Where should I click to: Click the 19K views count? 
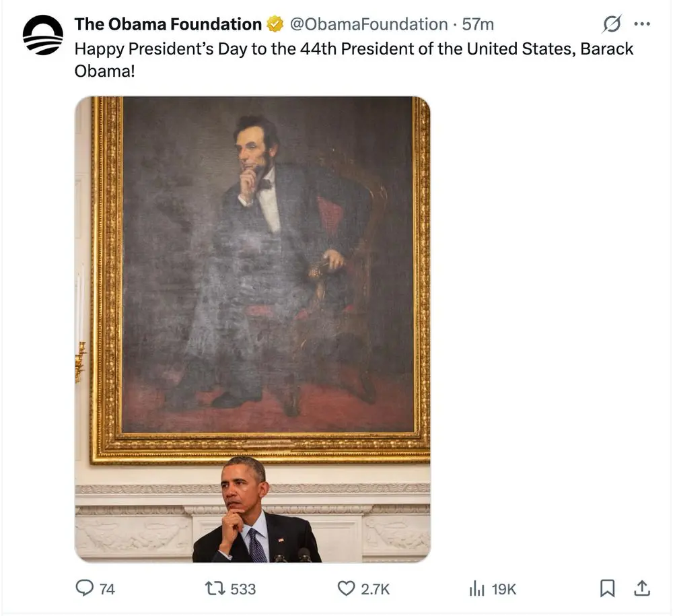503,589
